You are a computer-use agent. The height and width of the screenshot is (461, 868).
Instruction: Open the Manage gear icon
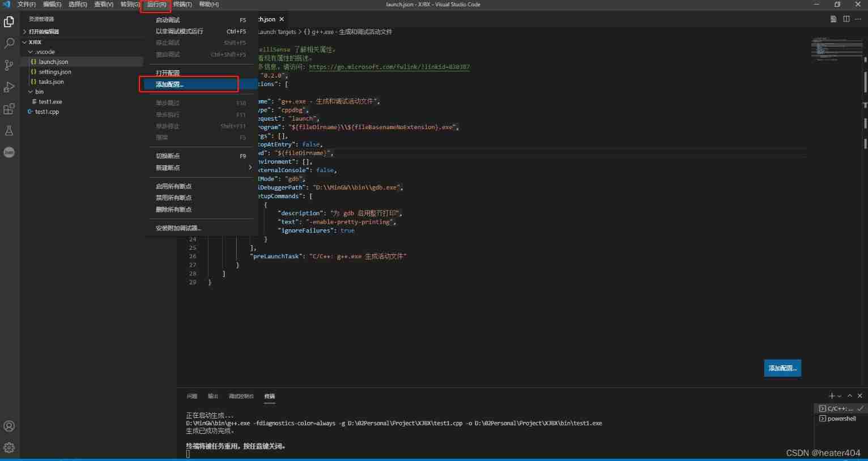tap(9, 447)
